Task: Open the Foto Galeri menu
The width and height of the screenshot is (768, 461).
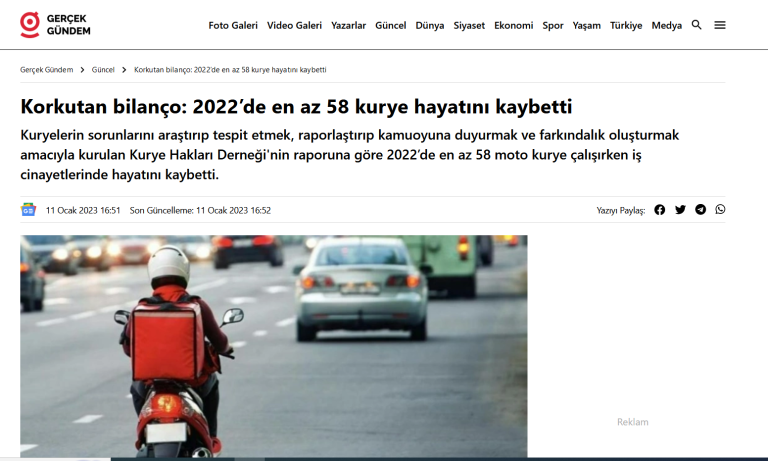Action: pyautogui.click(x=233, y=25)
